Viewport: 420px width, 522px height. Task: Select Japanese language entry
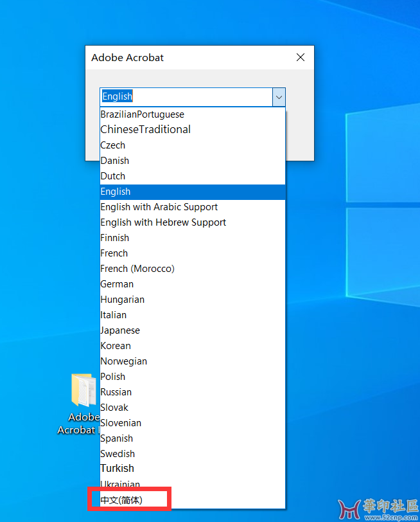pos(193,330)
